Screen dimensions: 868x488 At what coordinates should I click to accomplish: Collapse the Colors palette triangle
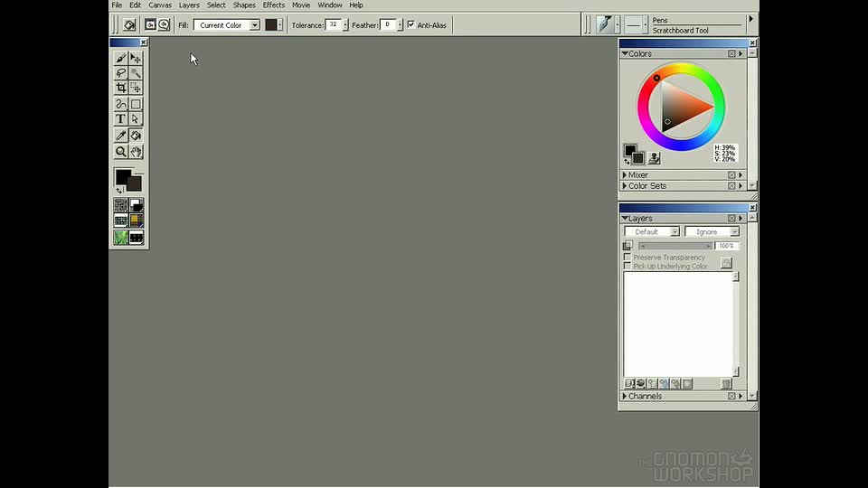[x=625, y=53]
